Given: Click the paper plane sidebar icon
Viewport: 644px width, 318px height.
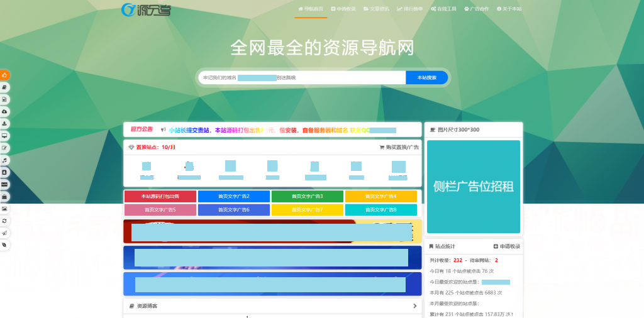Looking at the screenshot, I should (5, 233).
